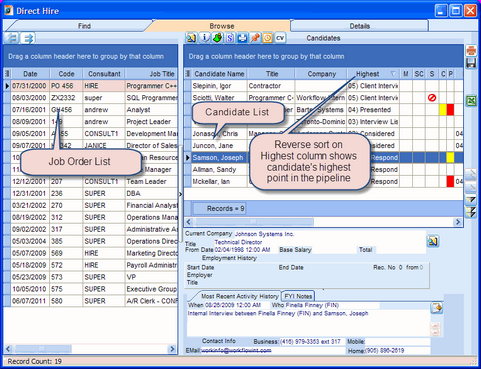Select job order 573 VP row
Viewport: 481px width, 369px height.
pos(91,277)
